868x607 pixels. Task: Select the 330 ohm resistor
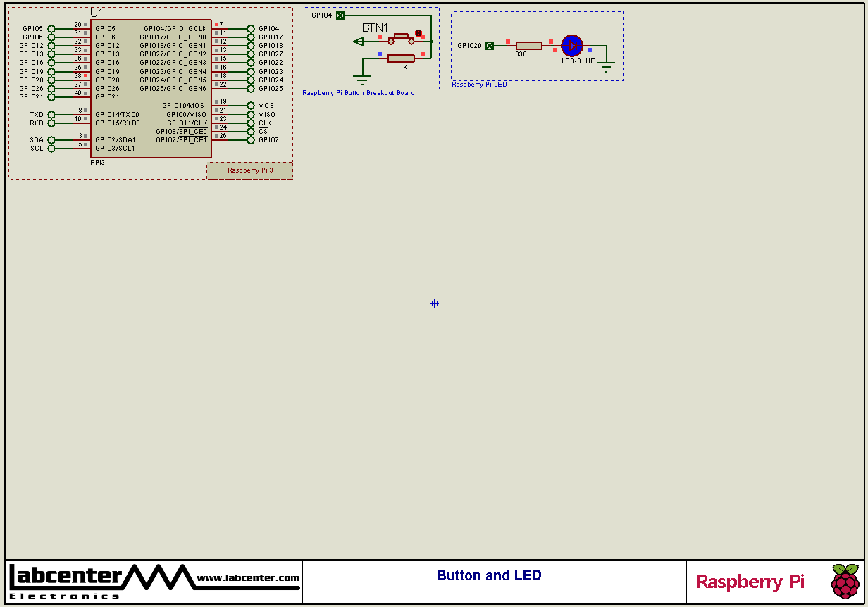[x=528, y=46]
